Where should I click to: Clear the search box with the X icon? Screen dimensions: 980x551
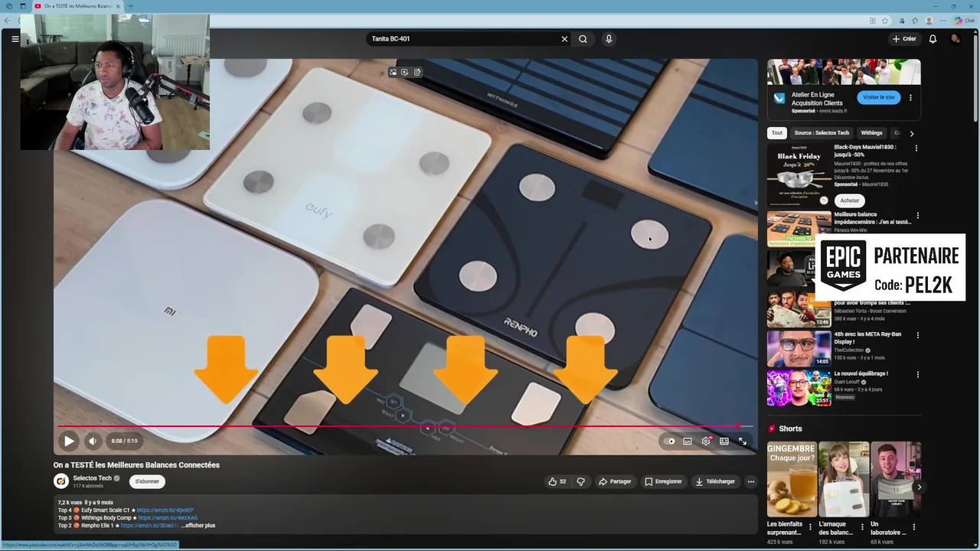[564, 39]
